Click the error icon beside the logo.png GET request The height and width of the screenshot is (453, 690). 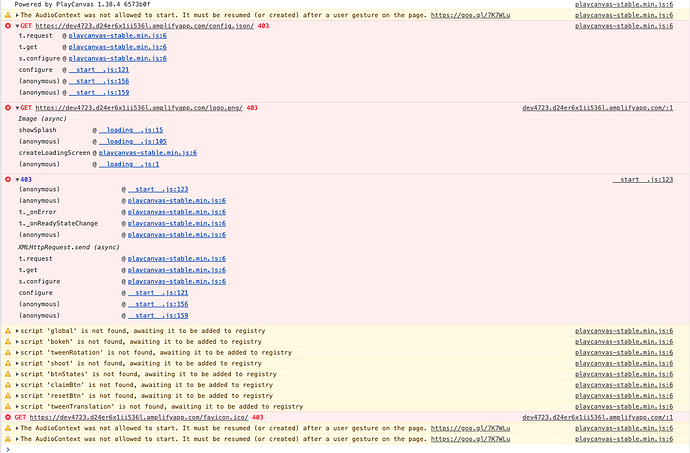point(8,107)
